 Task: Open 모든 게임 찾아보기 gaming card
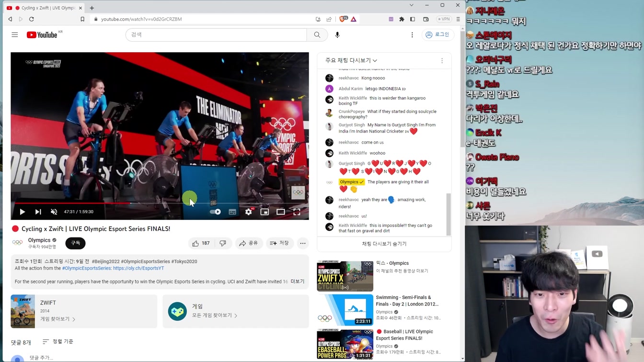(x=236, y=311)
